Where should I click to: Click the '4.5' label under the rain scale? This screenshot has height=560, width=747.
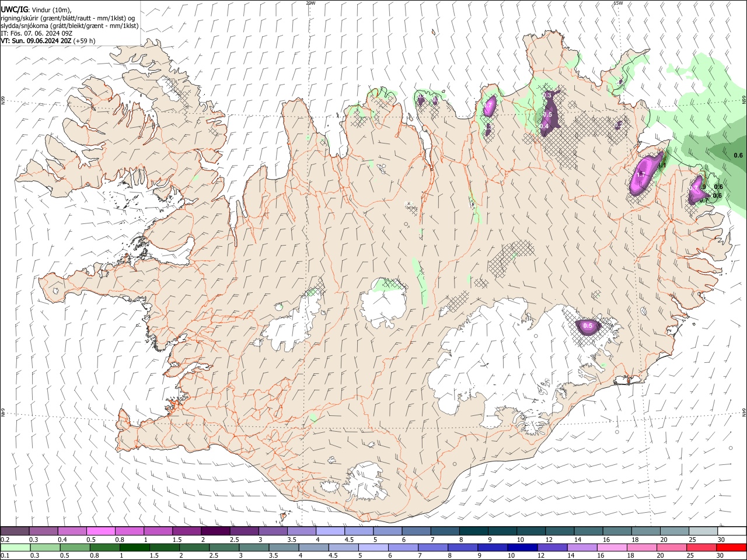click(333, 555)
